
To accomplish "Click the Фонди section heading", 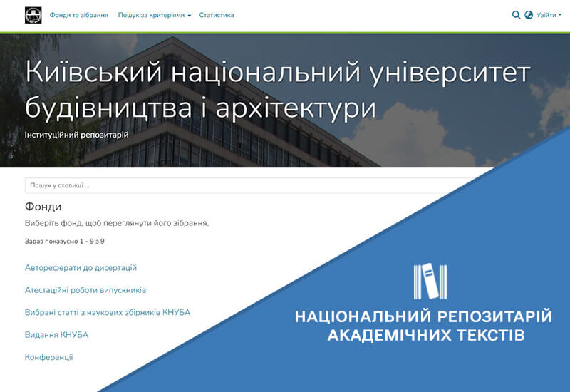I will [43, 207].
